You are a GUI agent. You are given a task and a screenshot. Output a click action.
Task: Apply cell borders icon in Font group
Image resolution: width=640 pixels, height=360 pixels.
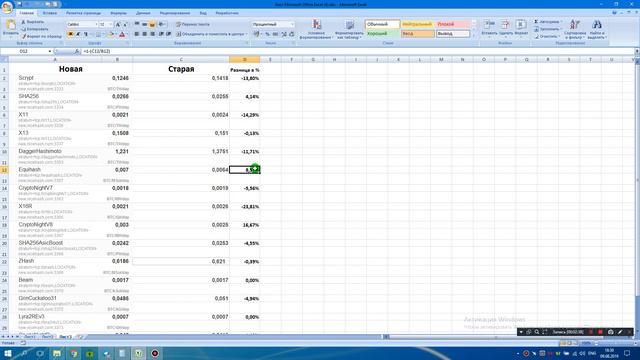point(98,34)
